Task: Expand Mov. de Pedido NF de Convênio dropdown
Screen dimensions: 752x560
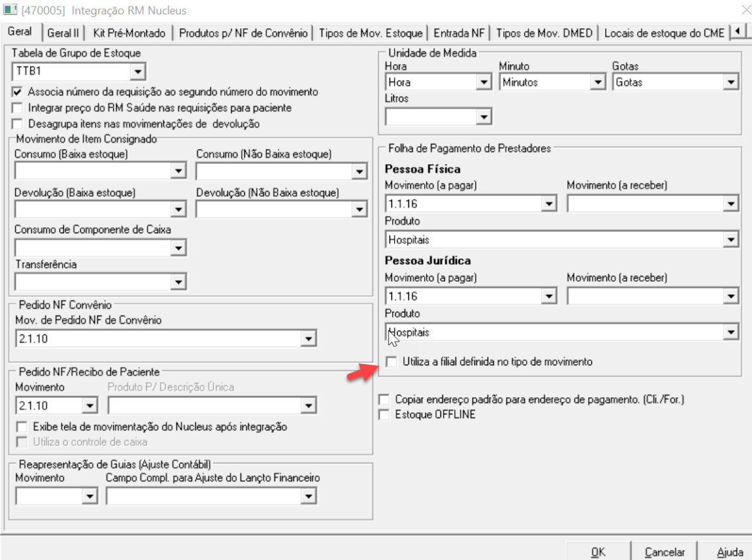Action: pos(308,338)
